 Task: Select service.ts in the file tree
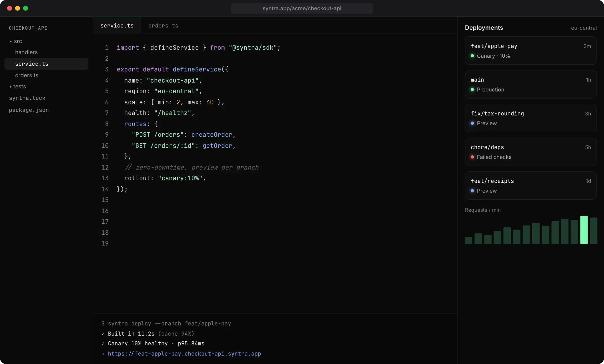(46, 64)
